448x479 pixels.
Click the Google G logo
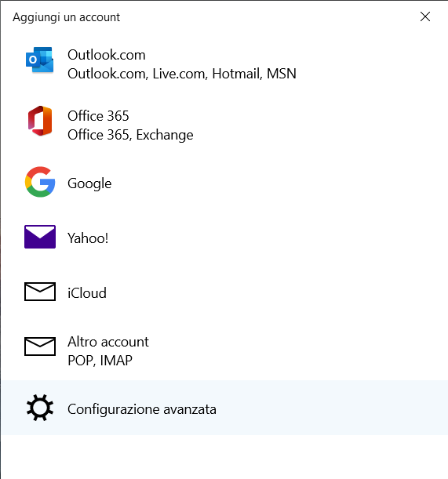click(40, 182)
